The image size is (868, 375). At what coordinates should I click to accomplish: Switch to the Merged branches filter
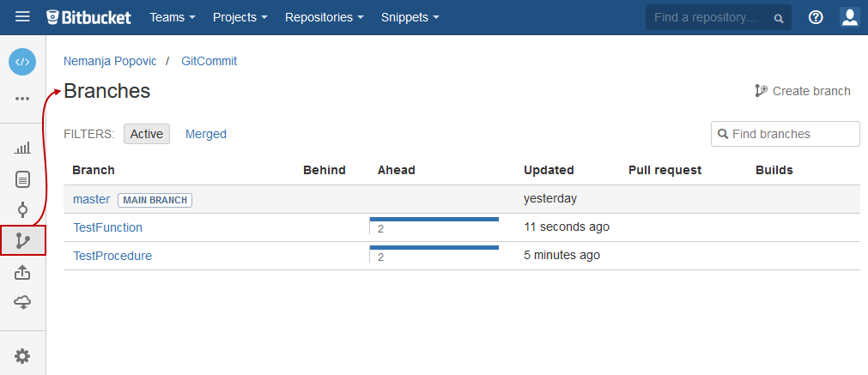(x=206, y=134)
